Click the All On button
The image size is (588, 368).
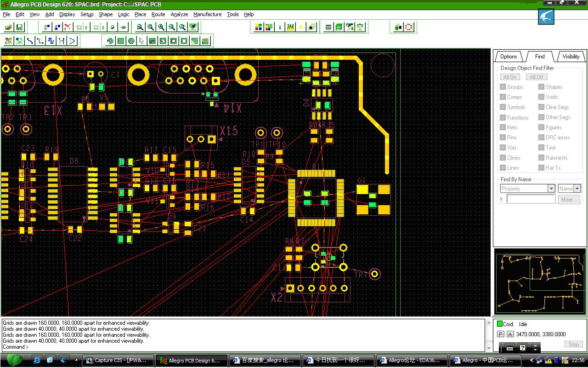pyautogui.click(x=510, y=77)
